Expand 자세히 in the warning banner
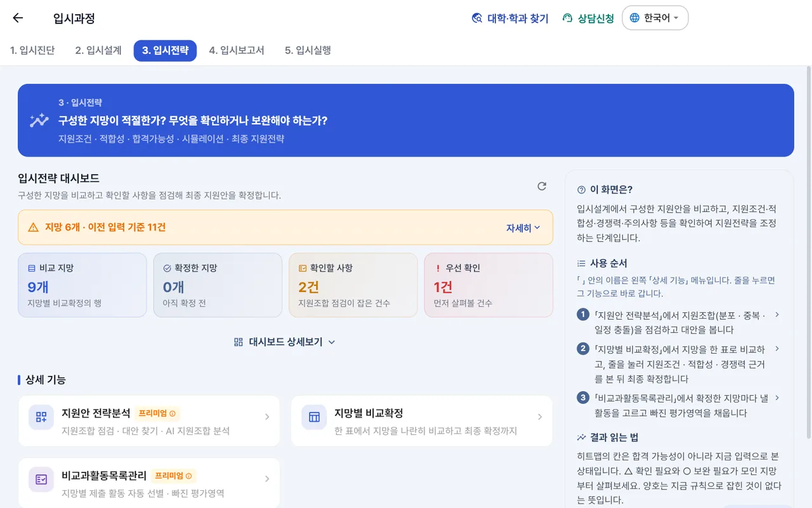 click(x=523, y=227)
